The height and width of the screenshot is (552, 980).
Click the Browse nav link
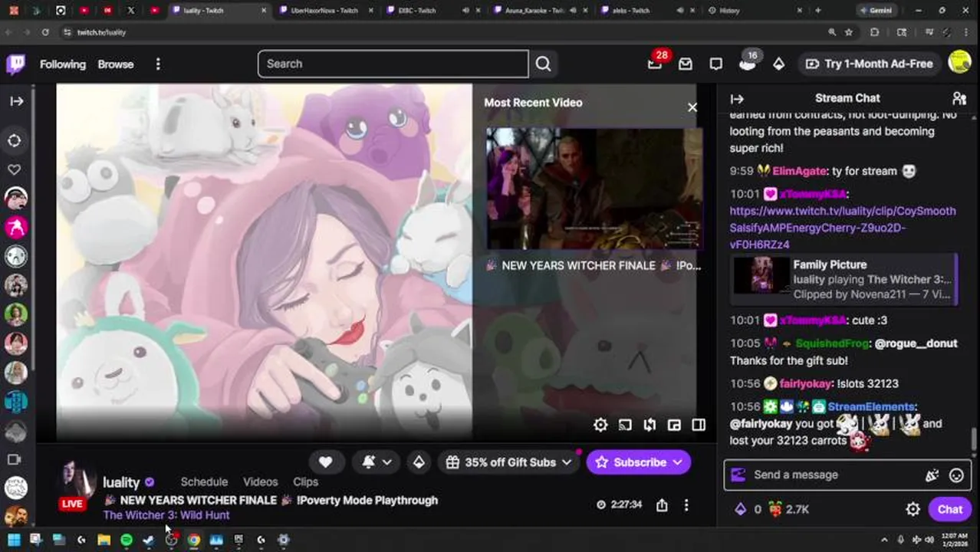(116, 64)
